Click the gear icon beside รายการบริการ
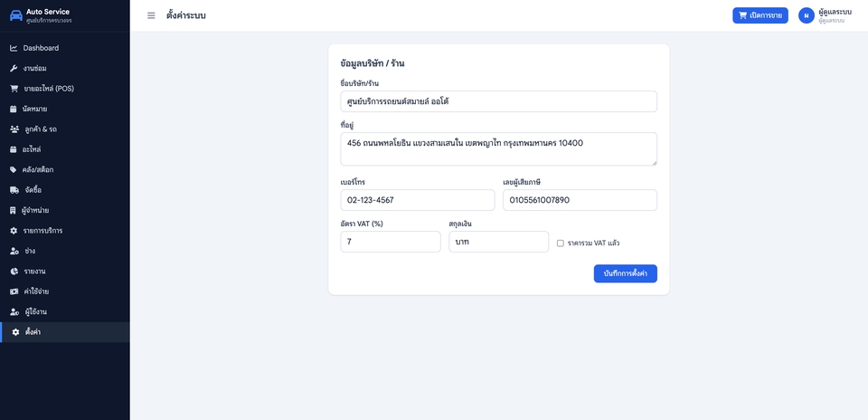 (x=14, y=231)
